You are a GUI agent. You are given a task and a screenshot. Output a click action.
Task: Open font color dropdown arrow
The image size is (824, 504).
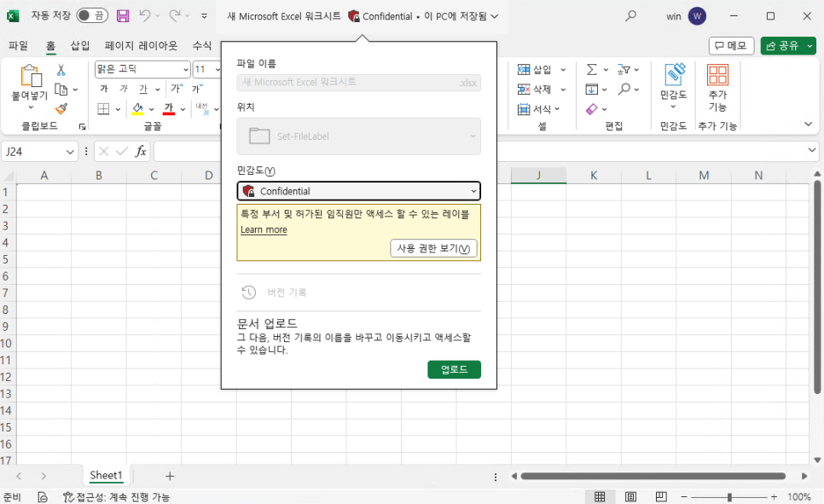click(183, 109)
